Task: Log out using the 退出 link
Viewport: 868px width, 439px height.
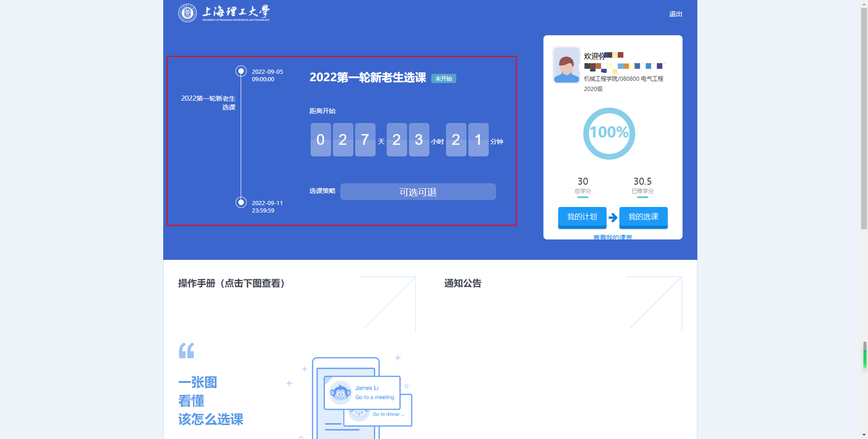Action: tap(675, 14)
